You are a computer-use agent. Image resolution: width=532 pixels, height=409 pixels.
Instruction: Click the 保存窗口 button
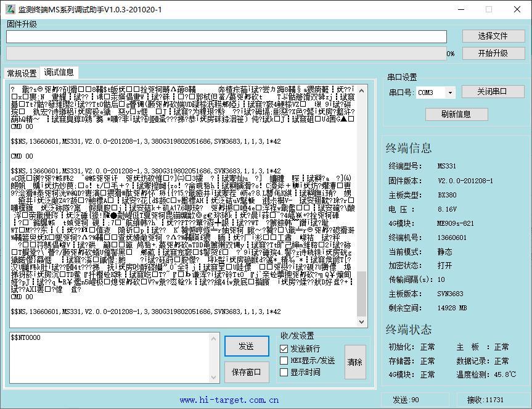(x=247, y=372)
